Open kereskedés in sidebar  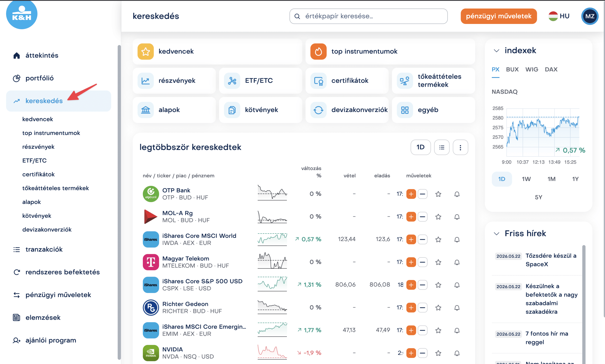pyautogui.click(x=59, y=101)
